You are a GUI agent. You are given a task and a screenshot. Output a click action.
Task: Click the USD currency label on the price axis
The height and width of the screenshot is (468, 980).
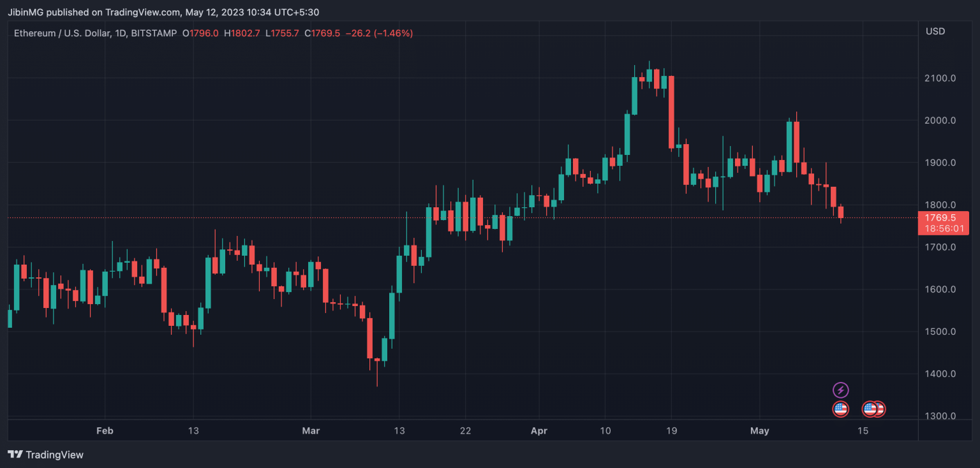[935, 31]
